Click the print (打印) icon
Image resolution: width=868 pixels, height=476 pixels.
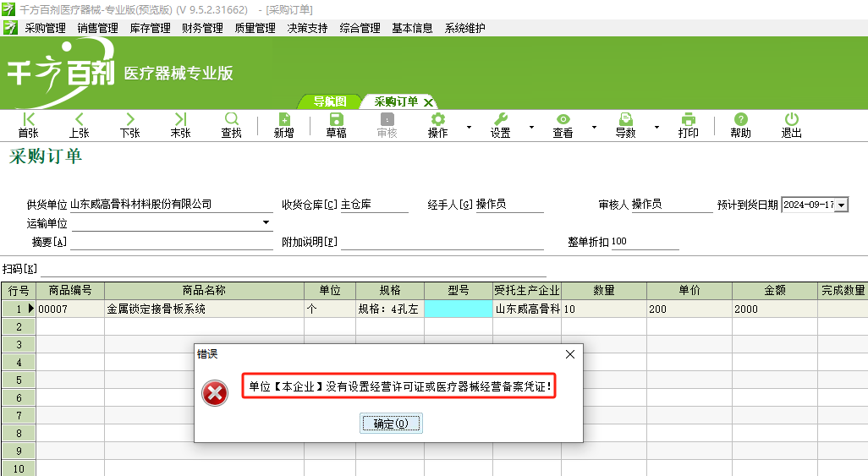pos(689,125)
